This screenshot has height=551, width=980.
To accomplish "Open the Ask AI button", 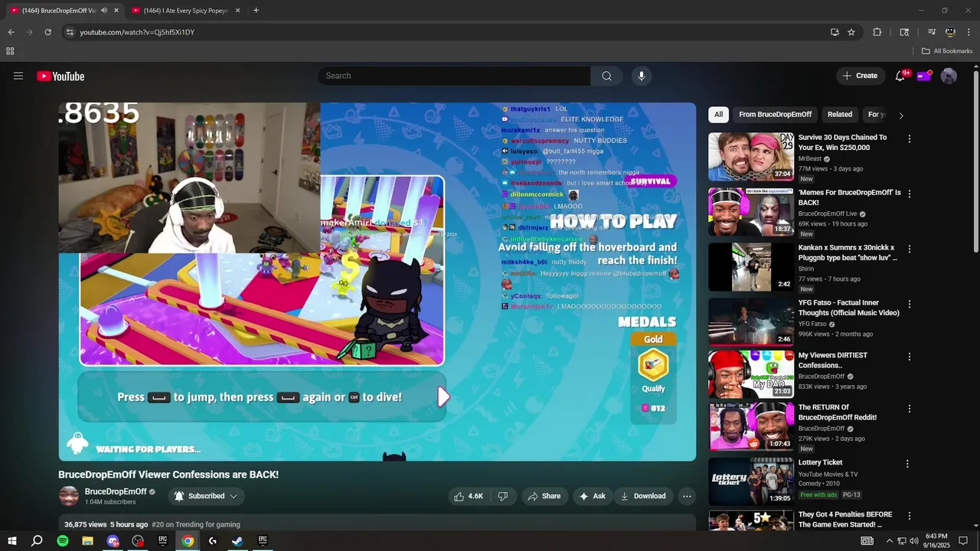I will (x=592, y=496).
